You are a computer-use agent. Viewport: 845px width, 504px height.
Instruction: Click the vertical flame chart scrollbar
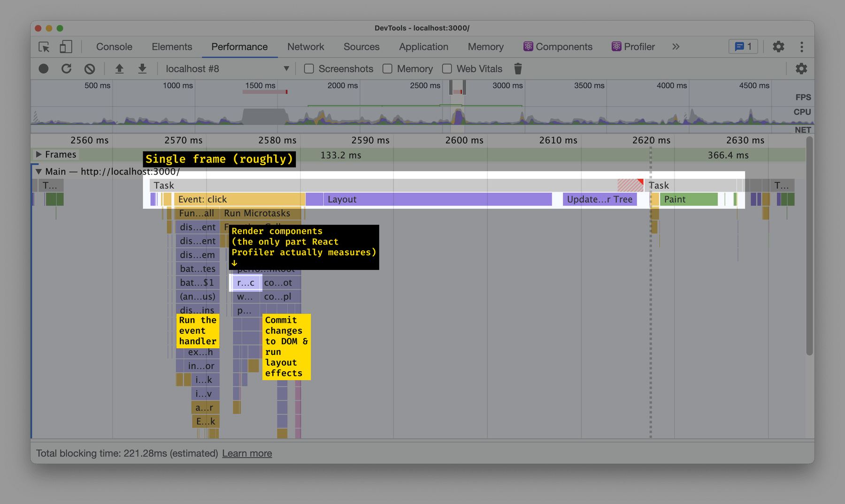809,246
